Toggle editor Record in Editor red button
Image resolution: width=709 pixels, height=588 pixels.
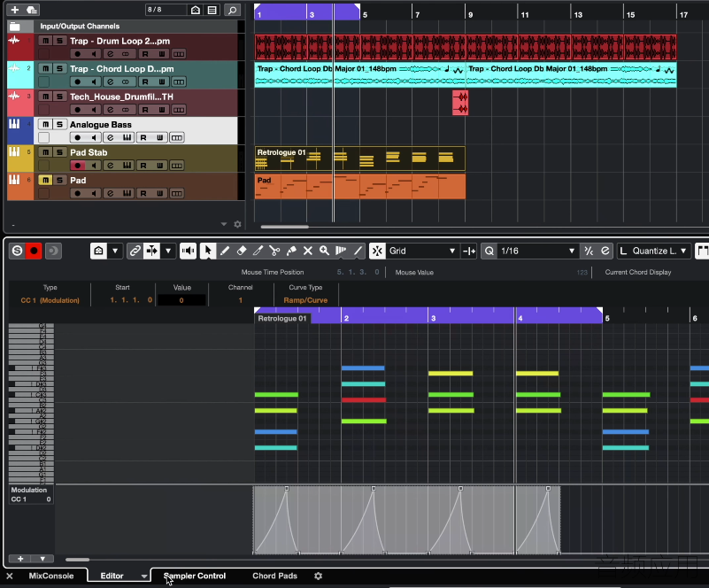point(34,251)
